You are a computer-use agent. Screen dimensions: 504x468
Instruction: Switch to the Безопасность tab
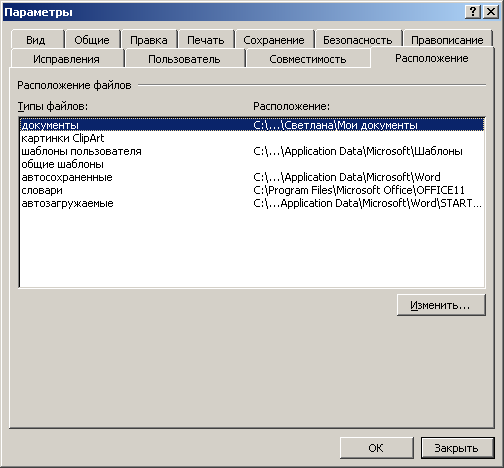pyautogui.click(x=358, y=39)
